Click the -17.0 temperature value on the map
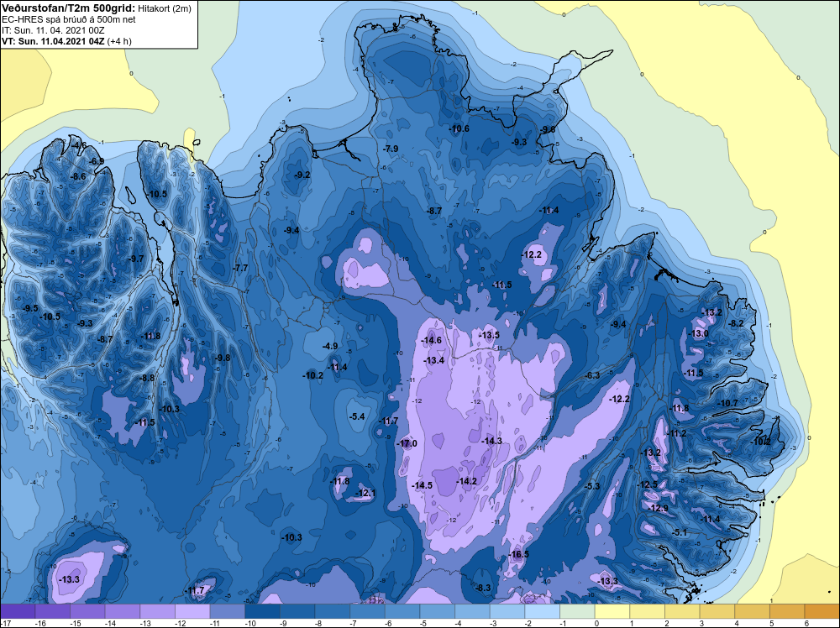Image resolution: width=840 pixels, height=628 pixels. click(407, 443)
